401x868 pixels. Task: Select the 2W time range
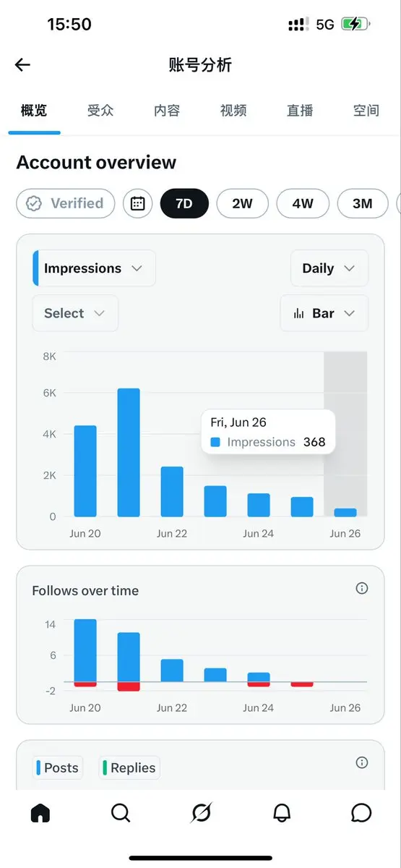(x=242, y=203)
